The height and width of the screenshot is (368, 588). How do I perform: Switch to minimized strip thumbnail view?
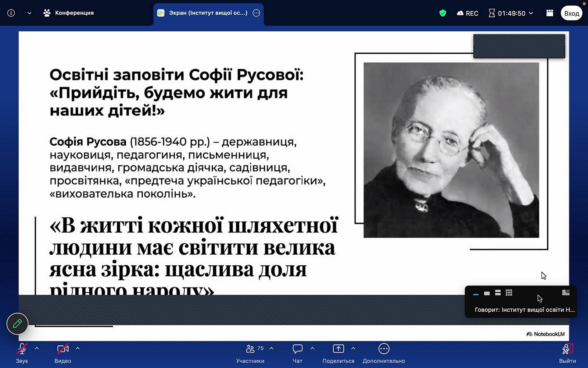pos(476,294)
